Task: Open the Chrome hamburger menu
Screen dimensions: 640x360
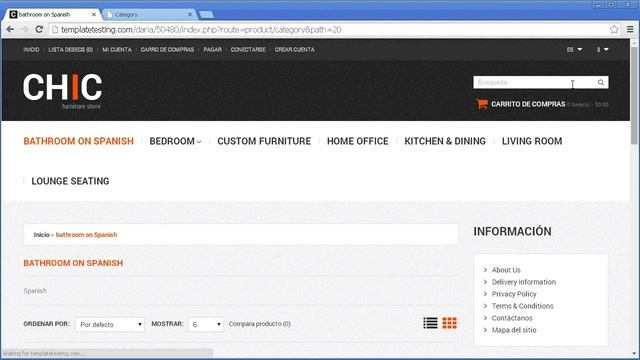Action: click(630, 29)
